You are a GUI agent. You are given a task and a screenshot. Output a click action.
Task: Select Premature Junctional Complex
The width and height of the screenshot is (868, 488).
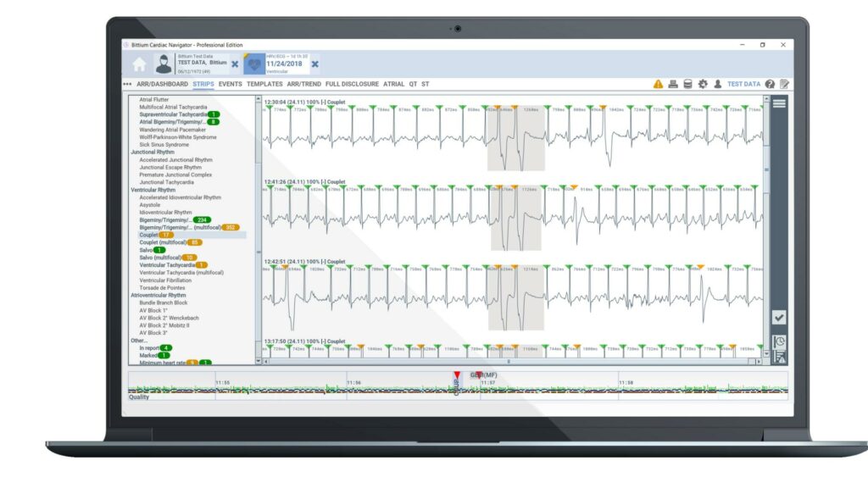[x=175, y=175]
